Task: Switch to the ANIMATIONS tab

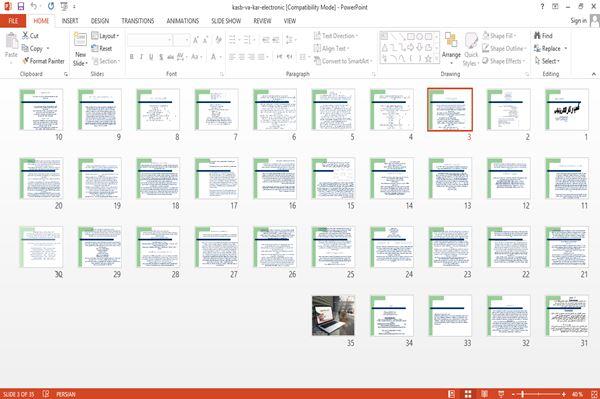Action: [183, 21]
